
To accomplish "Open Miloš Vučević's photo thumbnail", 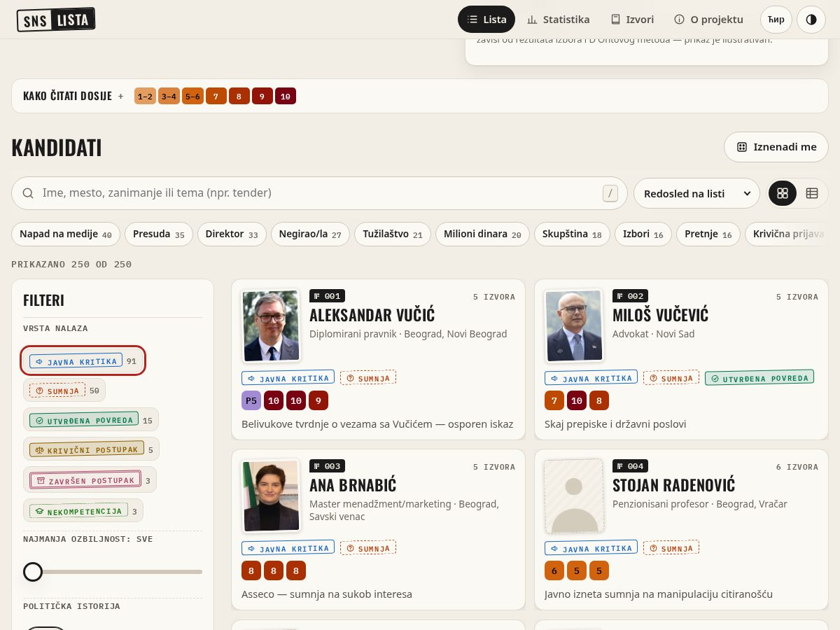I will click(574, 325).
